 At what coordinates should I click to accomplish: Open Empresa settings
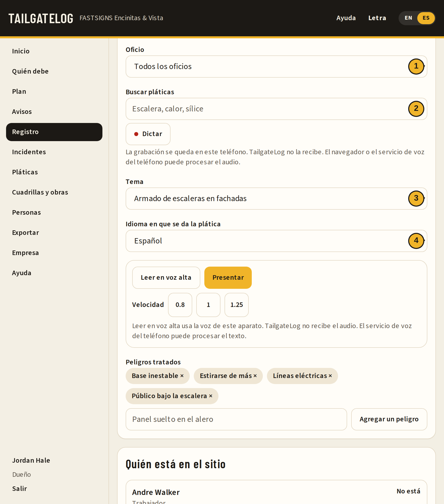54,253
